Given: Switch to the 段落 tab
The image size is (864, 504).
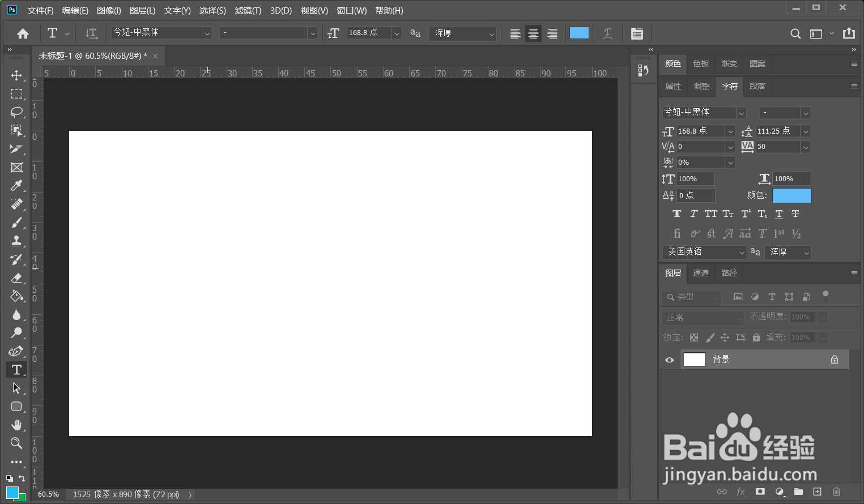Looking at the screenshot, I should tap(757, 86).
